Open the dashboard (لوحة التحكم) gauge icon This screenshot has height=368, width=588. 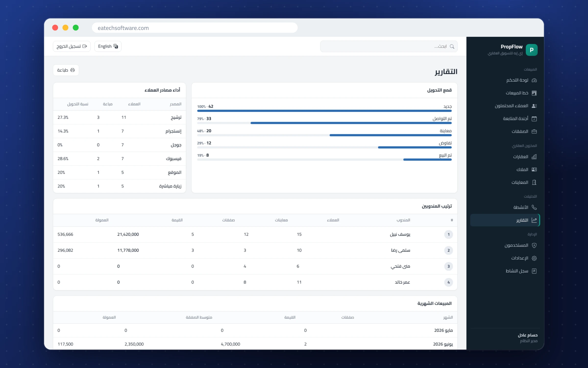click(534, 80)
